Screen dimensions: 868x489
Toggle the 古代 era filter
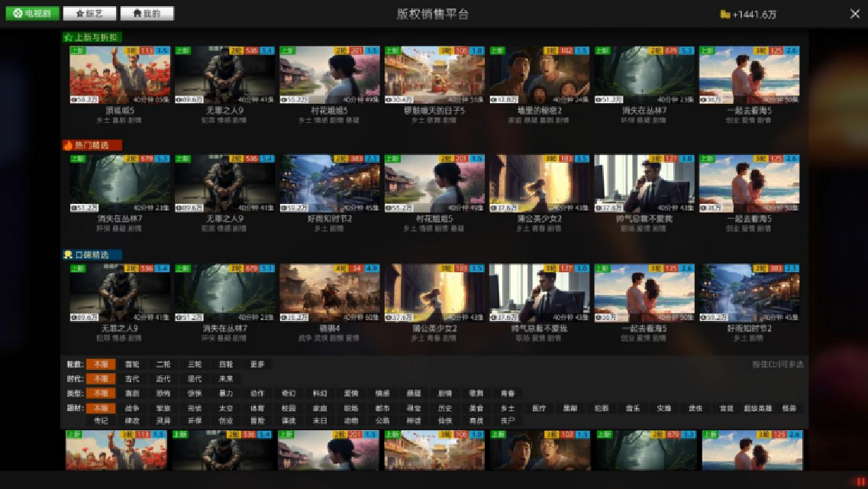point(132,379)
